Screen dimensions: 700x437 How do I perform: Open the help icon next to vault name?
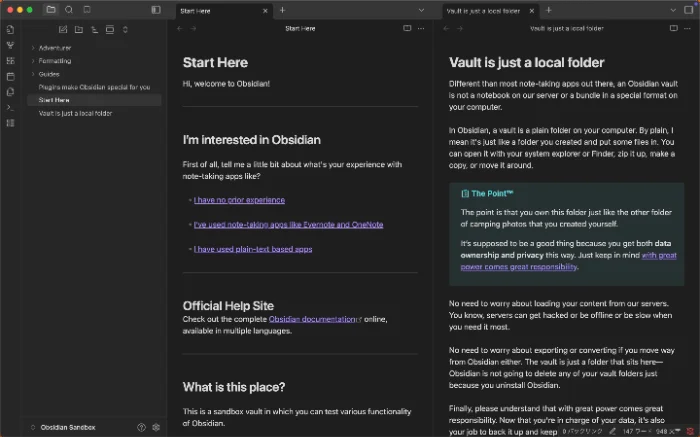tap(141, 427)
